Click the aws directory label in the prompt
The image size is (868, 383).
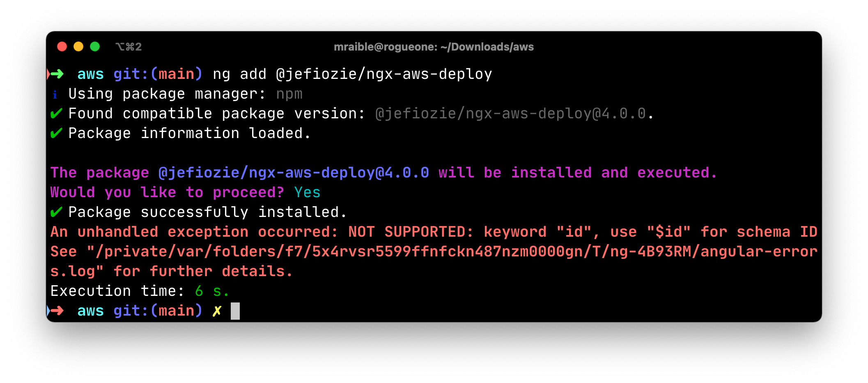pyautogui.click(x=90, y=74)
